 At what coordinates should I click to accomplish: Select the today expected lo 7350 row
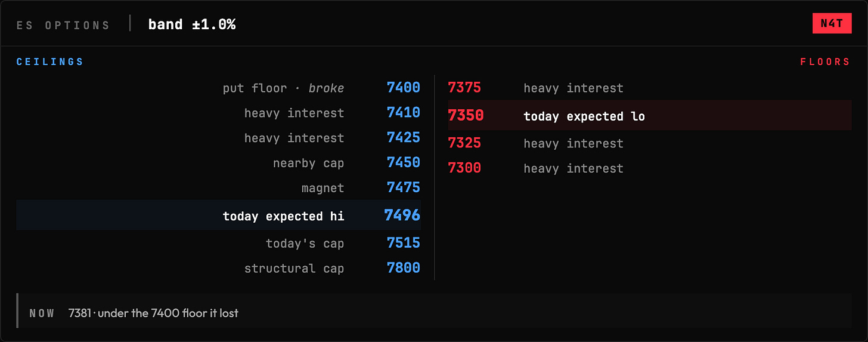[650, 115]
